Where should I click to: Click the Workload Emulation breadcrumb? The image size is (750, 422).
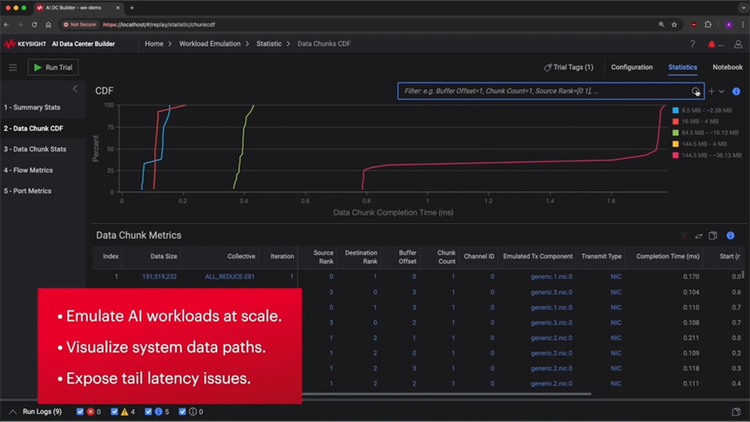tap(210, 44)
